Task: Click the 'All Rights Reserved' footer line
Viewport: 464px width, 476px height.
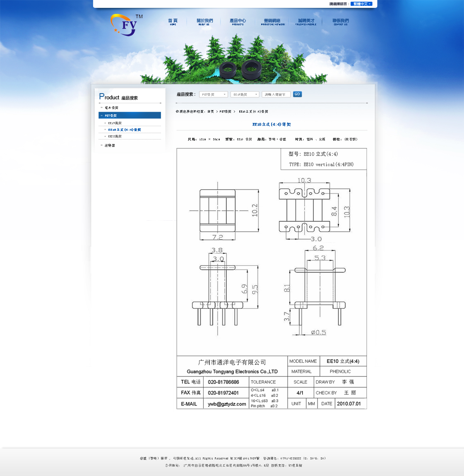Action: [233, 458]
